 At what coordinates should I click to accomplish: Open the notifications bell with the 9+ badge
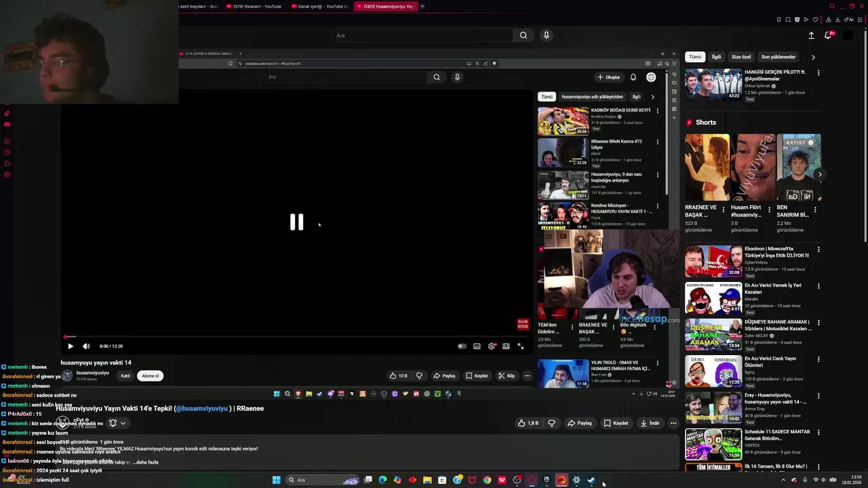[x=828, y=35]
